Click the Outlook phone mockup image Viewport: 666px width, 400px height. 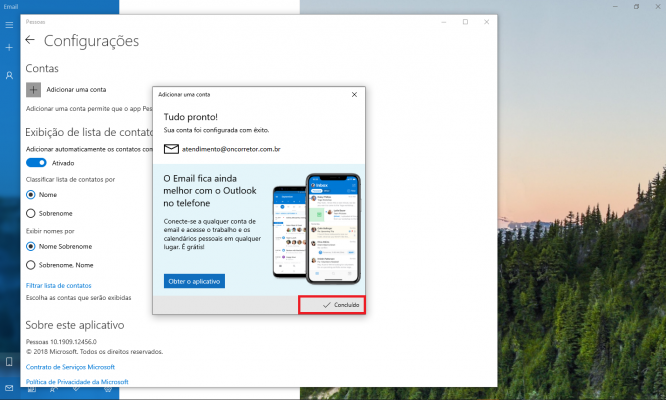317,229
